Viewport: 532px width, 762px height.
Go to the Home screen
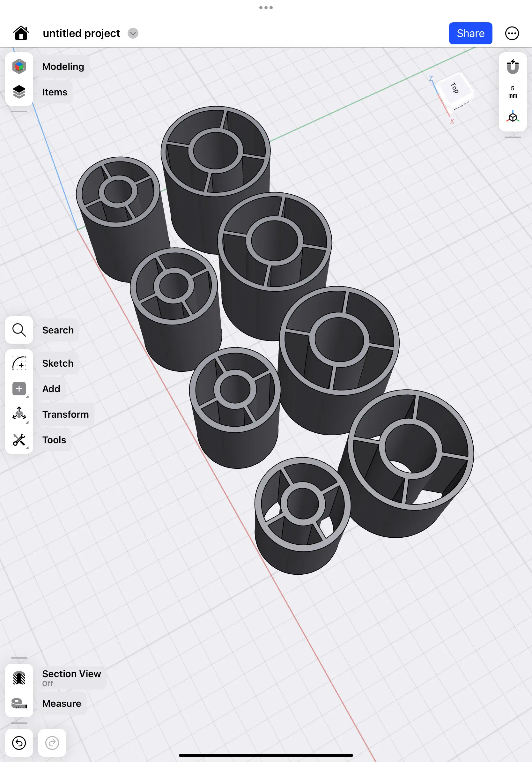(20, 33)
